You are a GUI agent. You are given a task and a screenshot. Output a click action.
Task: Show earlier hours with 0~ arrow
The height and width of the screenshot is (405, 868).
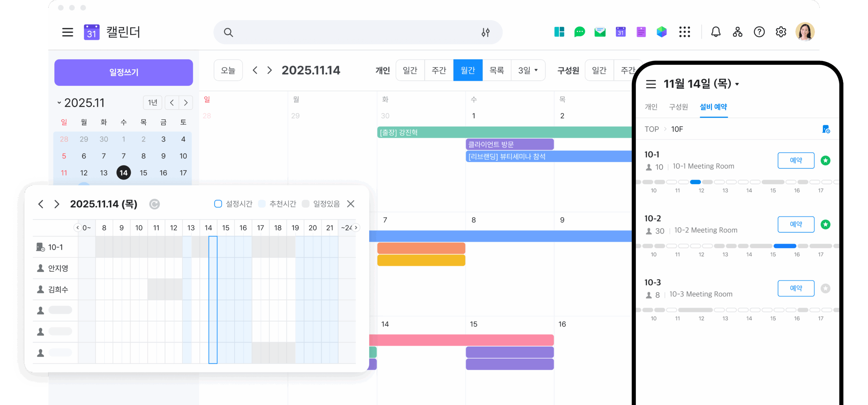coord(78,228)
